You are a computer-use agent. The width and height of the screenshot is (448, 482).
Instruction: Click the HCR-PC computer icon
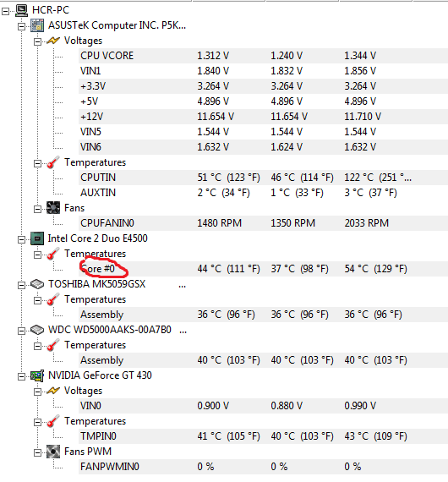click(x=21, y=10)
